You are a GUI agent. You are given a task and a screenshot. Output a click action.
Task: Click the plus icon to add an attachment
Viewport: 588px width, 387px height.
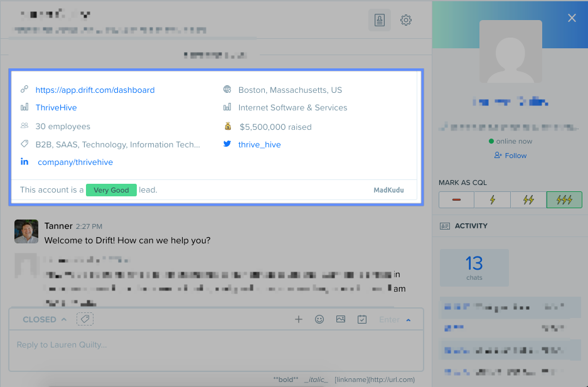click(299, 319)
